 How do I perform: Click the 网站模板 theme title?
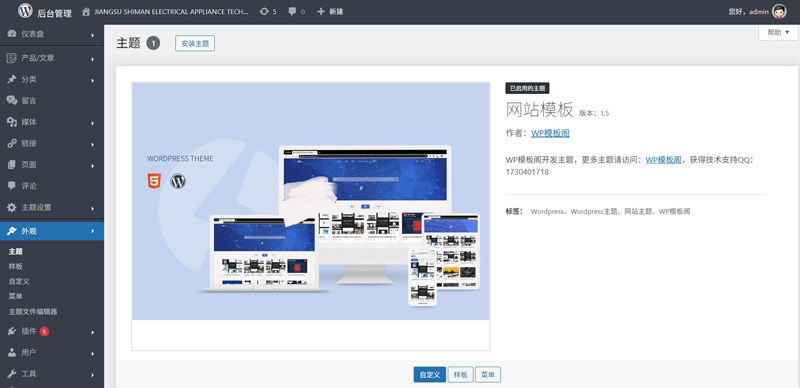click(x=540, y=110)
